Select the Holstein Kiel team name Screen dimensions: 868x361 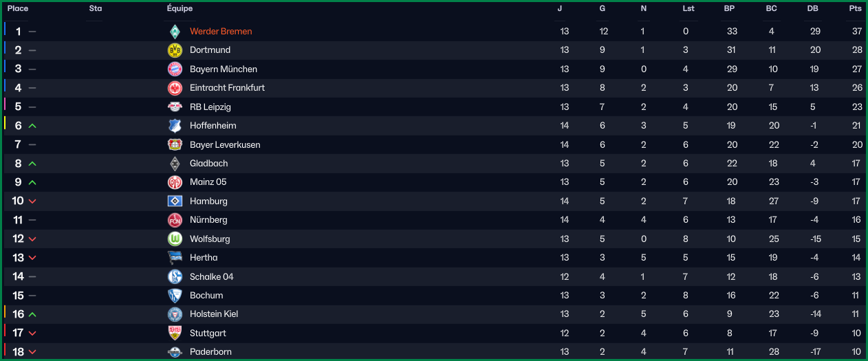coord(214,314)
